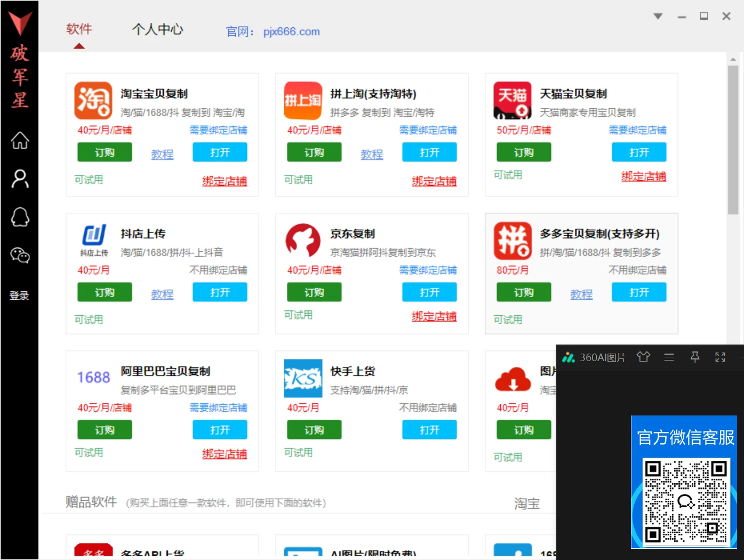The image size is (744, 560).
Task: Click 可试用 text under 抖店上传
Action: click(x=89, y=320)
